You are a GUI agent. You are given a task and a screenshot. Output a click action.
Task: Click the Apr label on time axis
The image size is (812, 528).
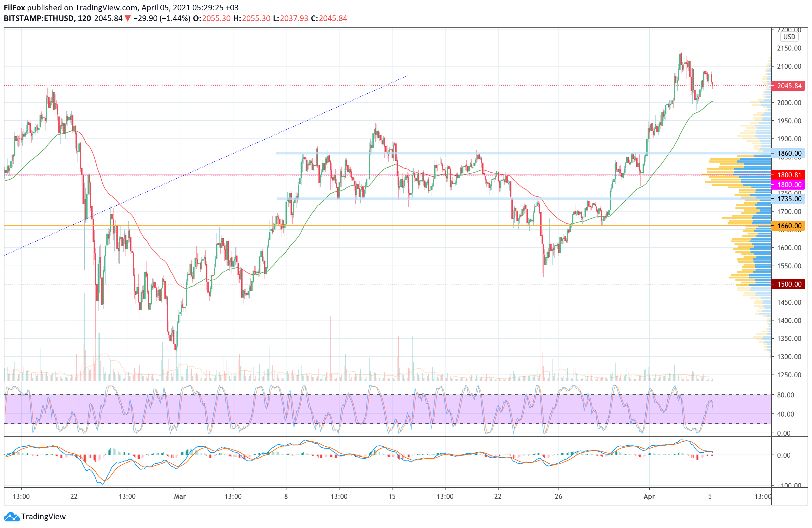tap(649, 496)
